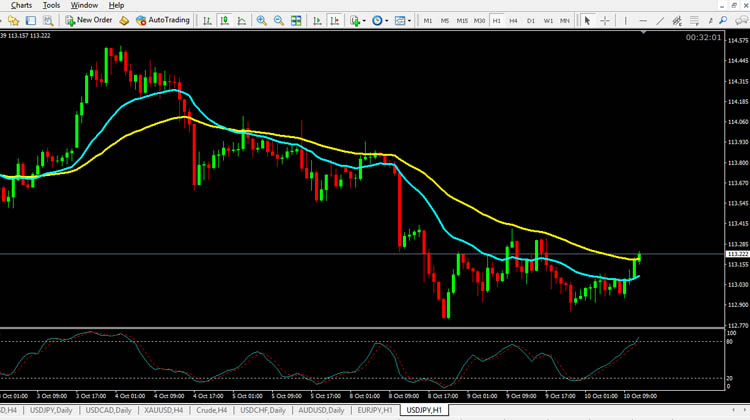
Task: Toggle chart shift icon
Action: [x=334, y=21]
